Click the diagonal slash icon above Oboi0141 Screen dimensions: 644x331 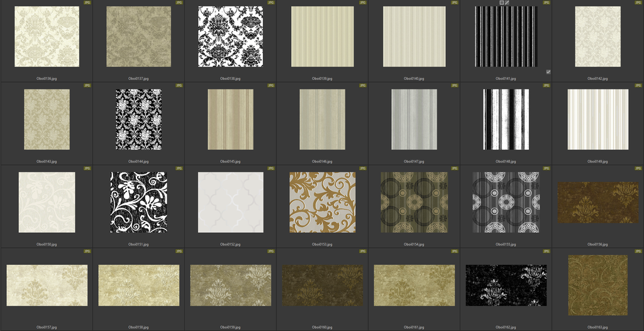[x=507, y=3]
